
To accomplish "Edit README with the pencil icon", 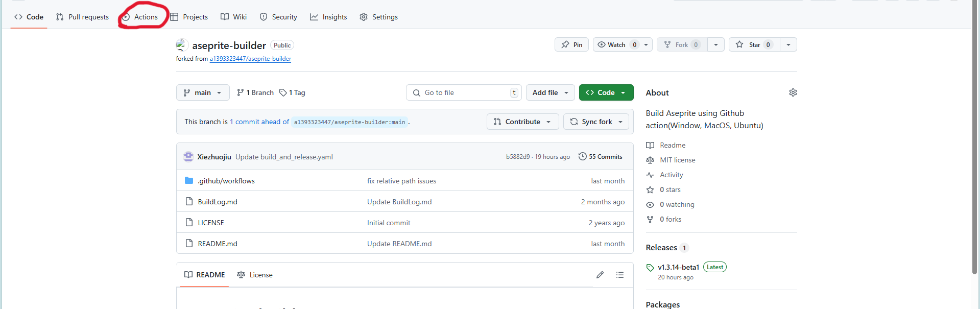I will (600, 275).
